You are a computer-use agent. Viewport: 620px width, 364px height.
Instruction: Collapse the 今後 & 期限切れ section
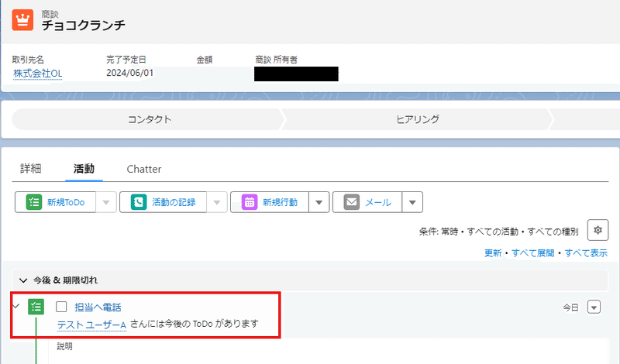tap(23, 280)
